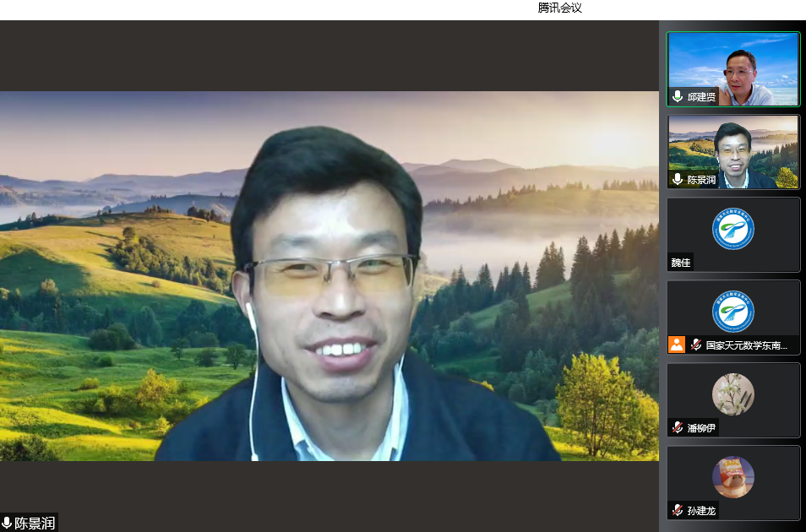
Task: Click the mic icon on 陈景润's sidebar thumbnail
Action: [x=676, y=179]
